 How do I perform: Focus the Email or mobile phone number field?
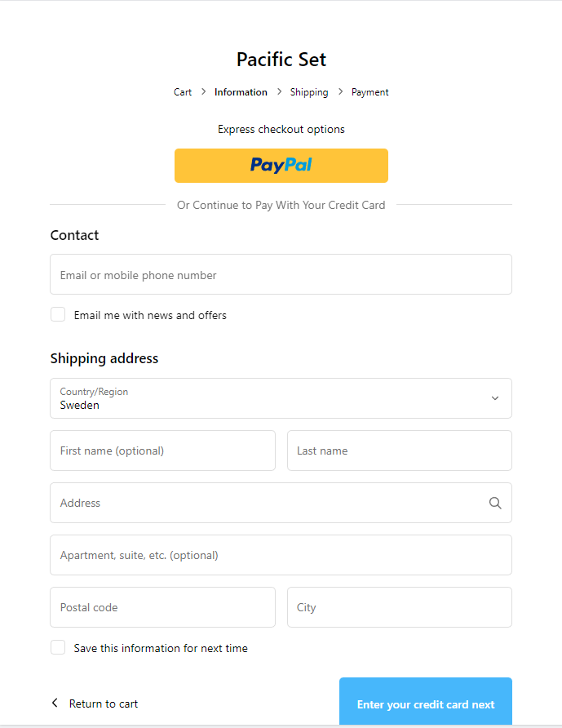pos(281,274)
